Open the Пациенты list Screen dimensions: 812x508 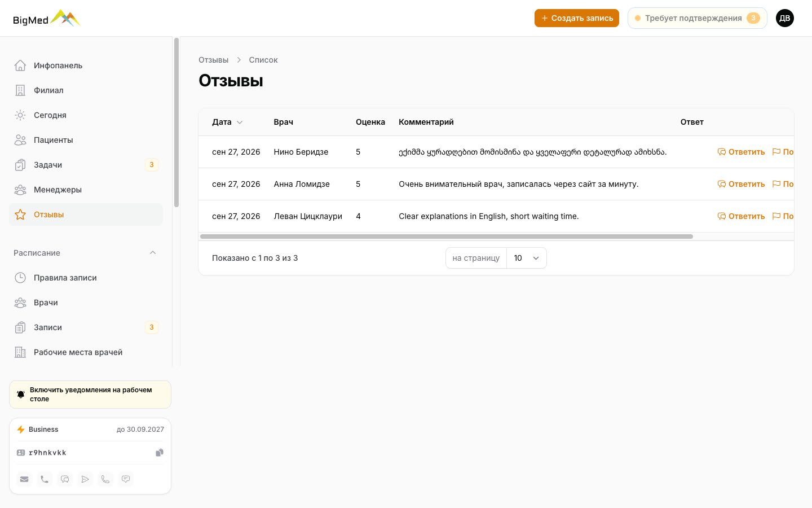[x=86, y=140]
